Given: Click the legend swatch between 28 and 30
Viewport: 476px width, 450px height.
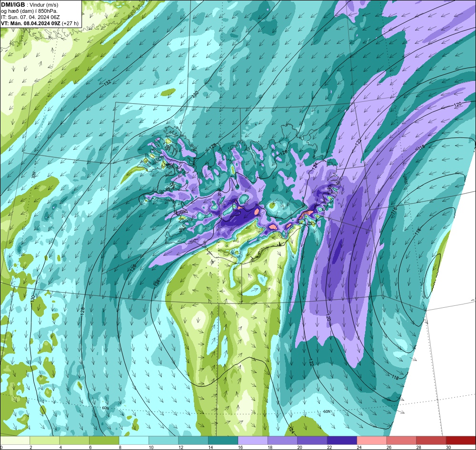Looking at the screenshot, I should 432,440.
